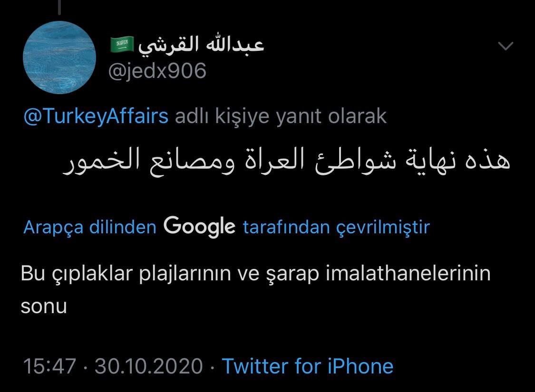Viewport: 535px width, 392px height.
Task: Click the 'adlı kişiye yanıt olarak' reply label
Action: [281, 116]
